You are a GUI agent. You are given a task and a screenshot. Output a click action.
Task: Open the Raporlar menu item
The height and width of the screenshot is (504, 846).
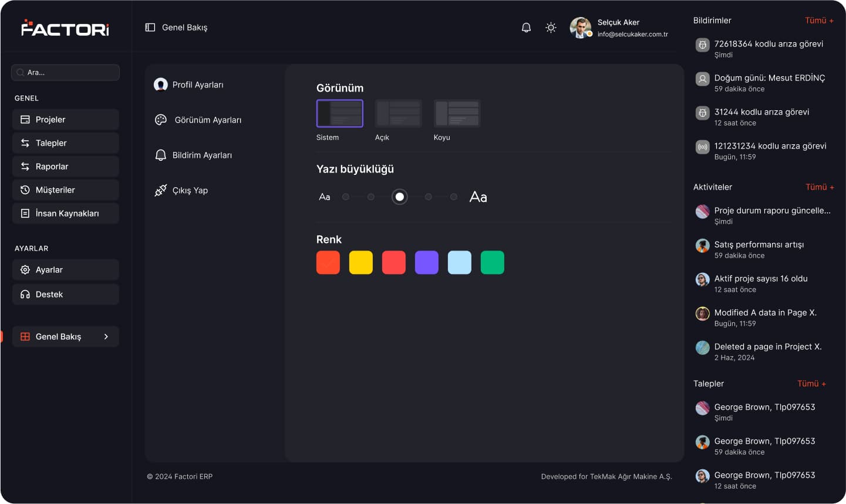pyautogui.click(x=66, y=167)
